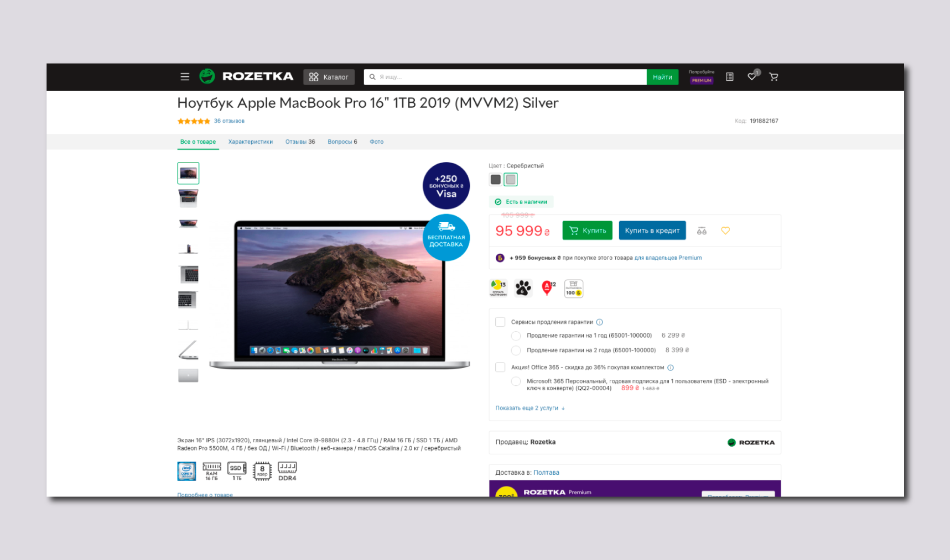Image resolution: width=950 pixels, height=560 pixels.
Task: Click the price 95 999 ₴
Action: 522,231
